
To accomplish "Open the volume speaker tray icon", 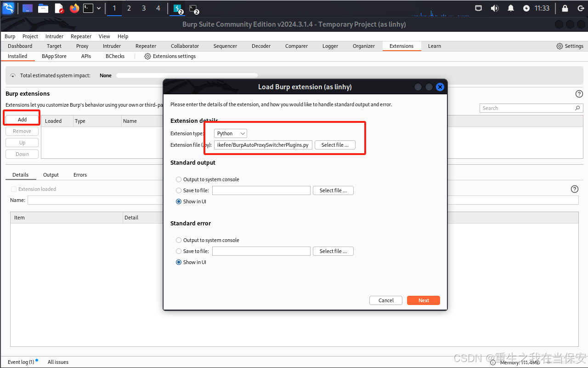I will (494, 8).
